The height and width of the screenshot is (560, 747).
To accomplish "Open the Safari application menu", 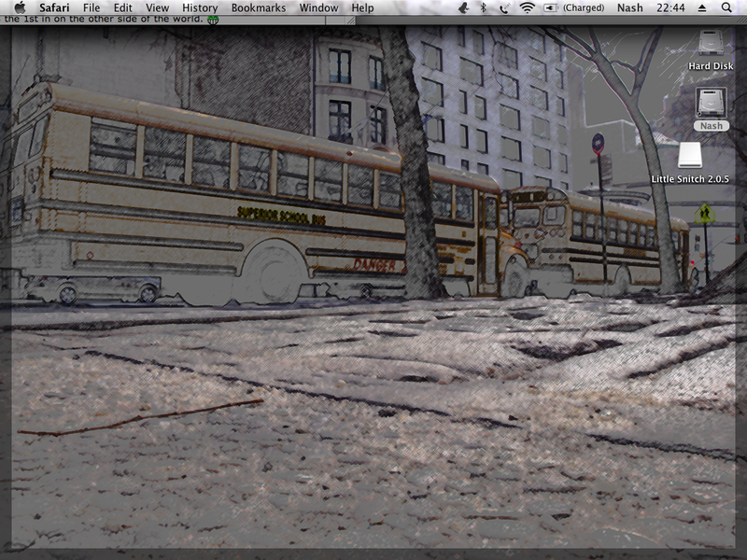I will point(54,7).
